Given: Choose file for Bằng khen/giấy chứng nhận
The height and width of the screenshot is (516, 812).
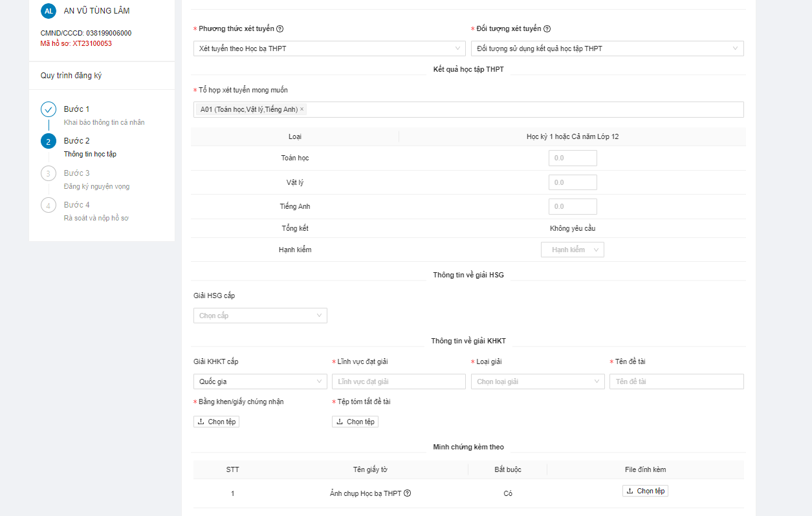Looking at the screenshot, I should pyautogui.click(x=217, y=422).
